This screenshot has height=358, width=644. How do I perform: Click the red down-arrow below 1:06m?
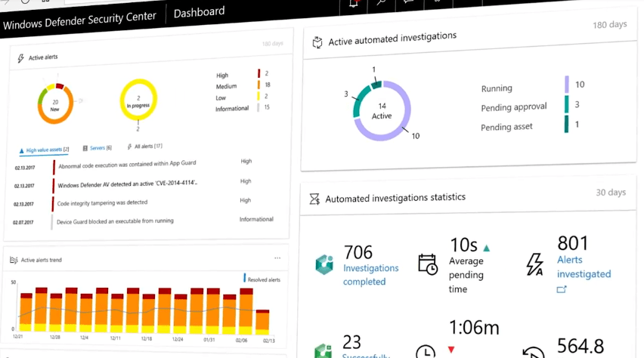[451, 350]
